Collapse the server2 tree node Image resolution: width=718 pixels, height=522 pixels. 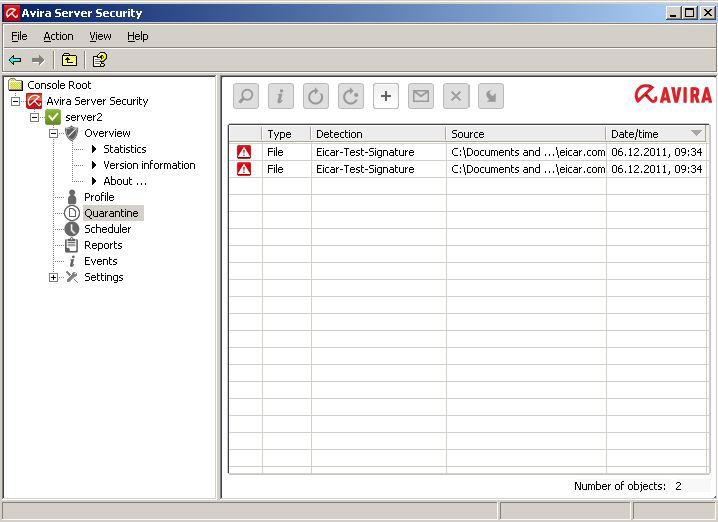coord(34,117)
